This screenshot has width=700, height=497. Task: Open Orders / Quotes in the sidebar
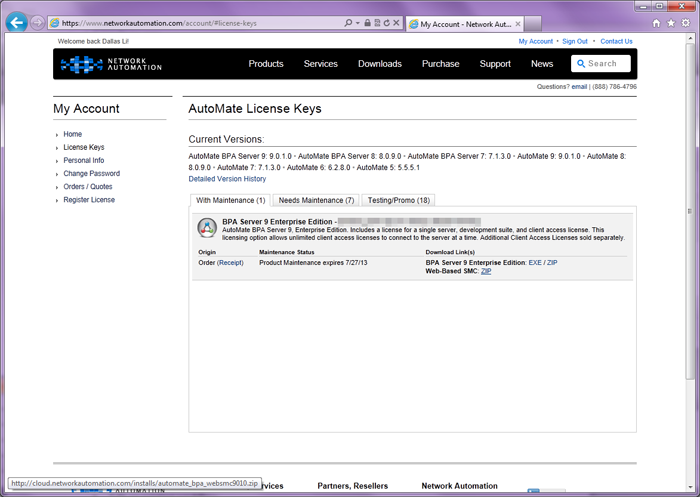click(x=88, y=187)
